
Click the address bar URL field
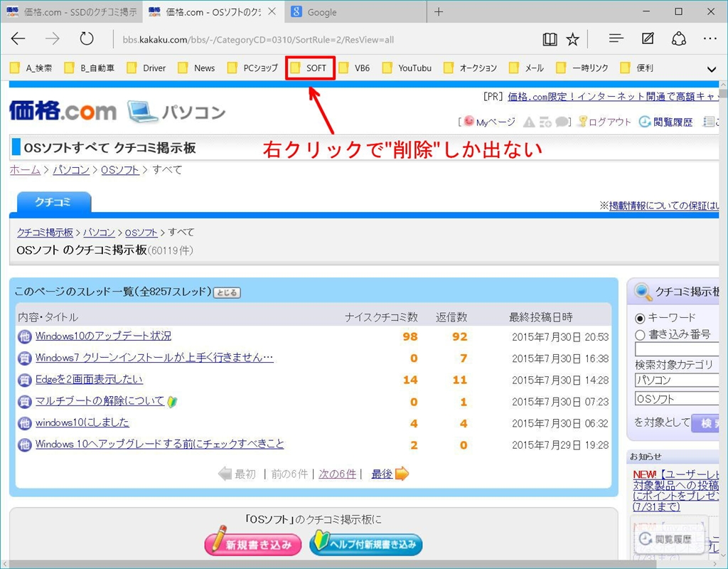pyautogui.click(x=258, y=40)
